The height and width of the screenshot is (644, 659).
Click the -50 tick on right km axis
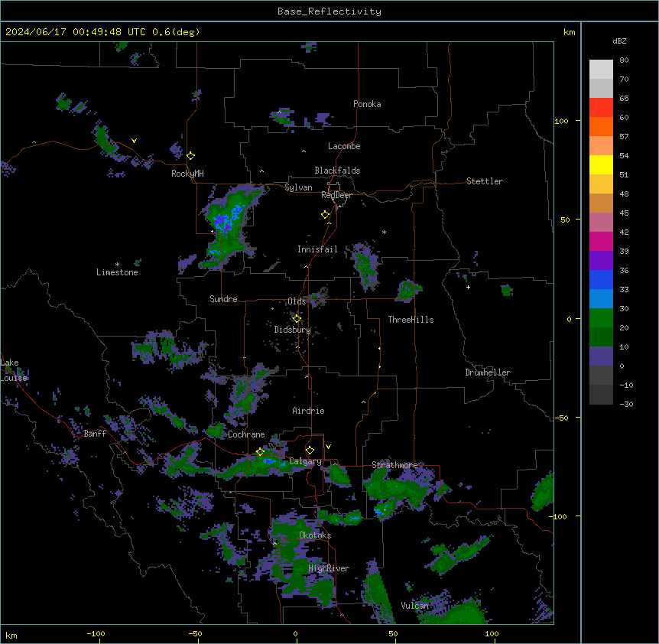click(561, 418)
